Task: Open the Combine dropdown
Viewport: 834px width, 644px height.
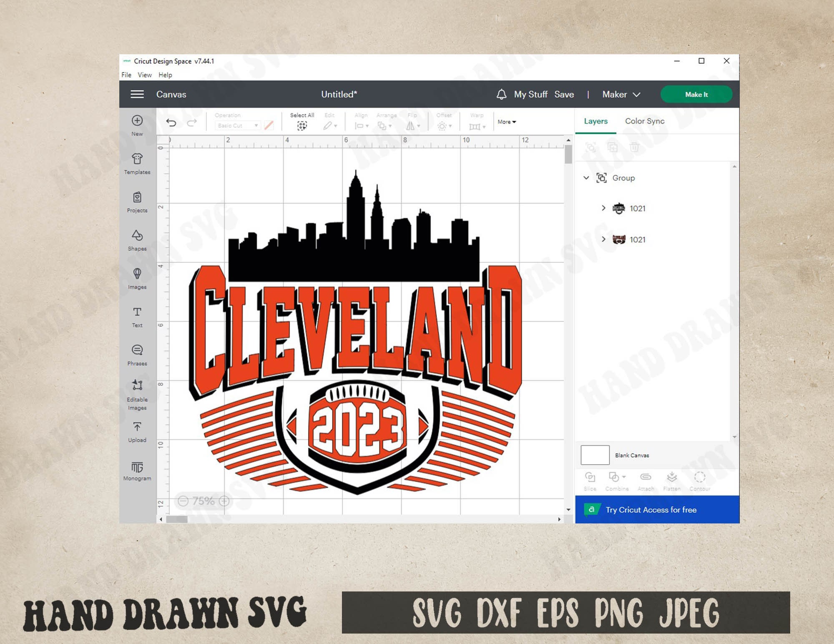Action: pos(617,481)
